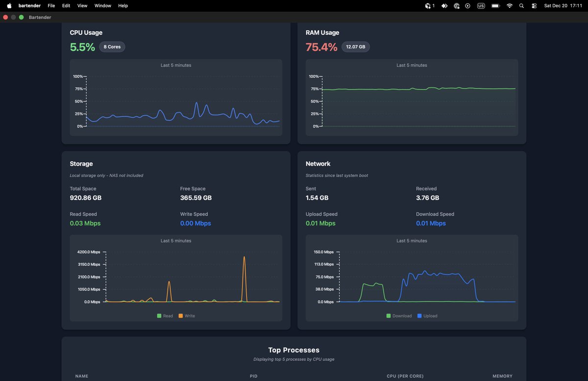
Task: Click the 5.5% CPU usage value
Action: pyautogui.click(x=82, y=47)
